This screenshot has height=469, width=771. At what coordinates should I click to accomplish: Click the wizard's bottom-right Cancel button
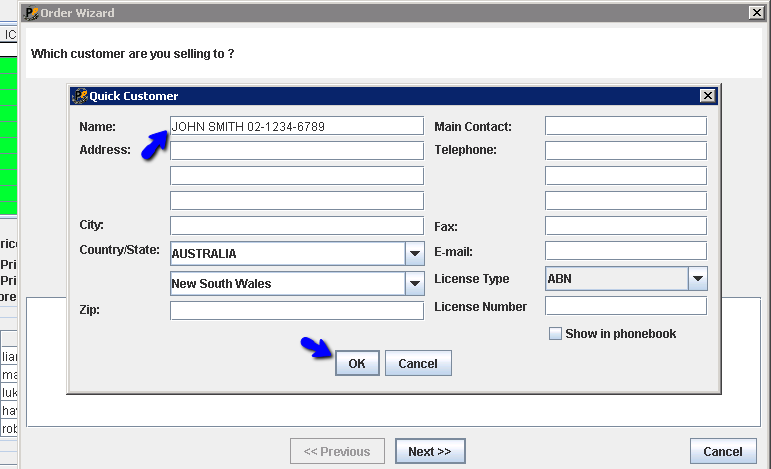[723, 452]
